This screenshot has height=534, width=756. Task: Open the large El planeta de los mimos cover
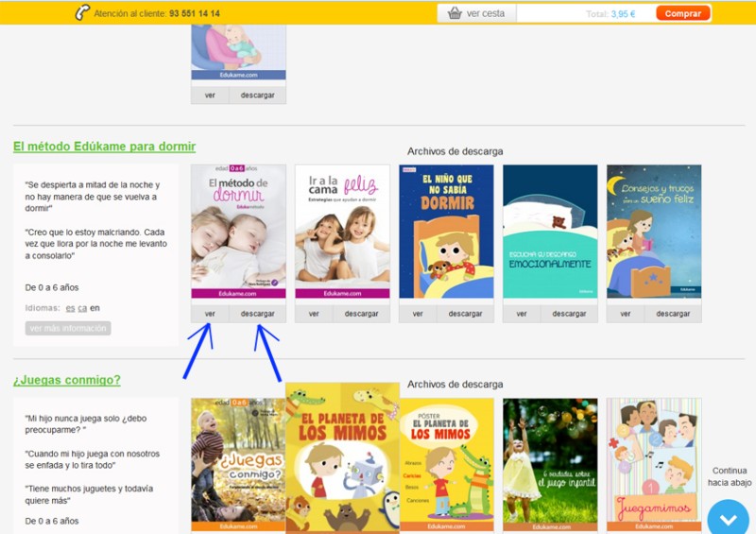[342, 458]
